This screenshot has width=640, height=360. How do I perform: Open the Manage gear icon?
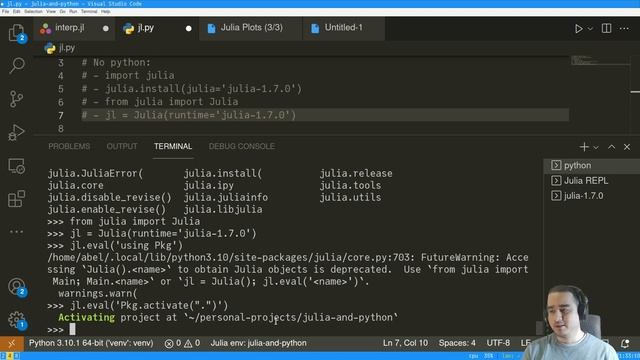click(x=16, y=320)
